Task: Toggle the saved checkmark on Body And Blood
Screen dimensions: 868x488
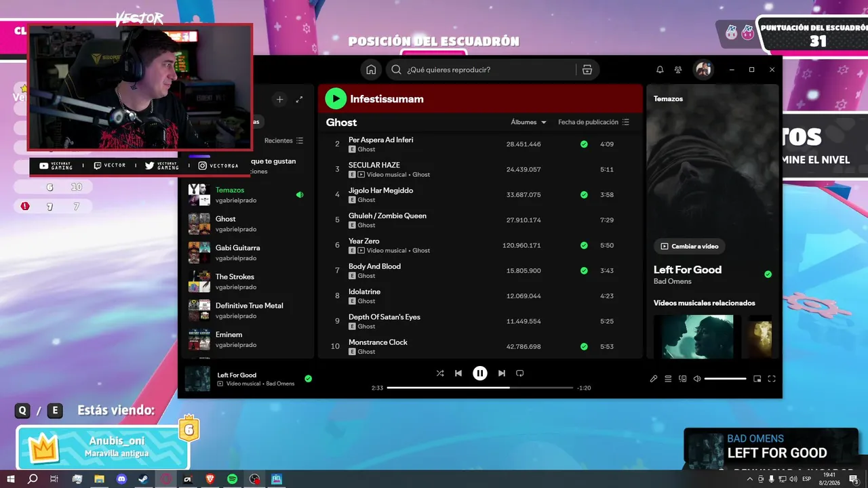Action: 584,270
